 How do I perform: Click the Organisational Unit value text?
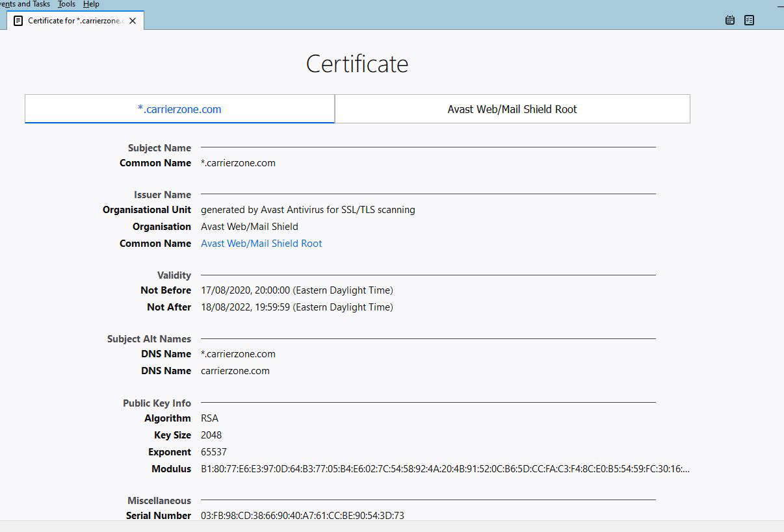[307, 210]
